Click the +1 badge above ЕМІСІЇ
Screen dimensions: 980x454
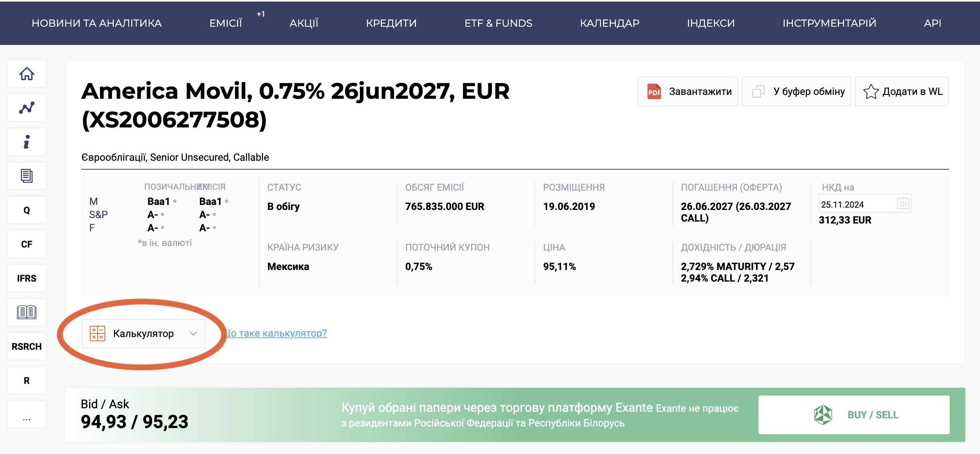coord(261,14)
